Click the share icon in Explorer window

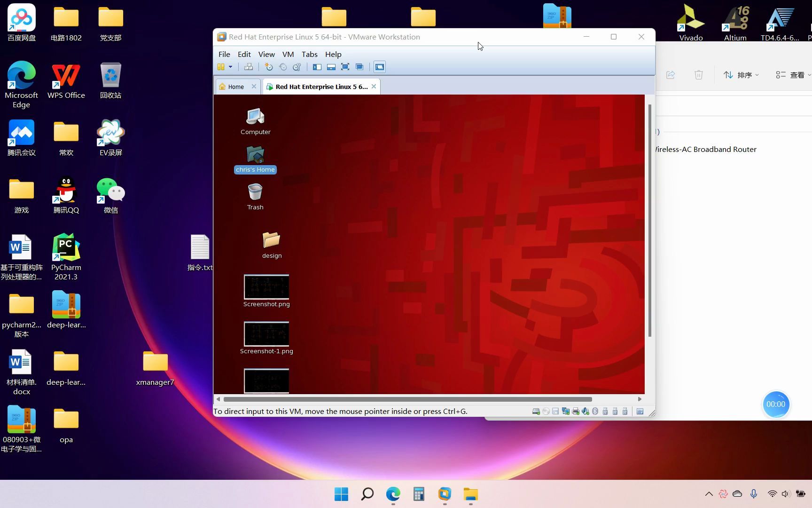point(671,75)
